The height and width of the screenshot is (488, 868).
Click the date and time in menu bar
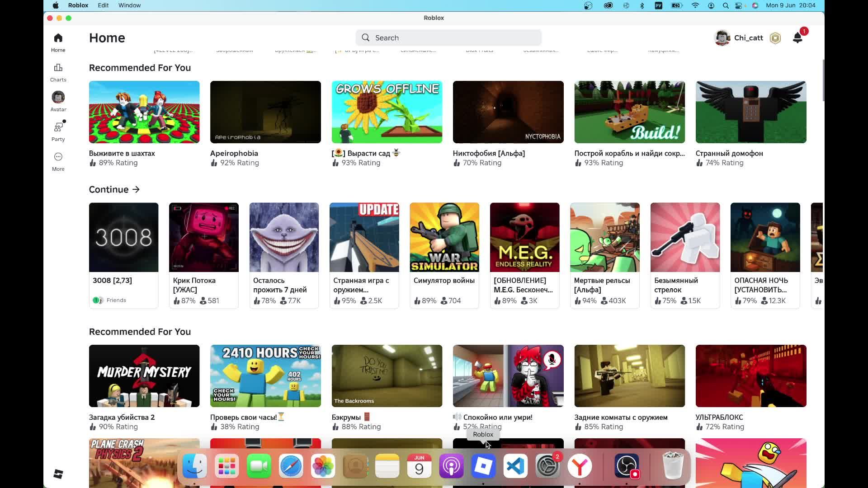click(x=791, y=5)
